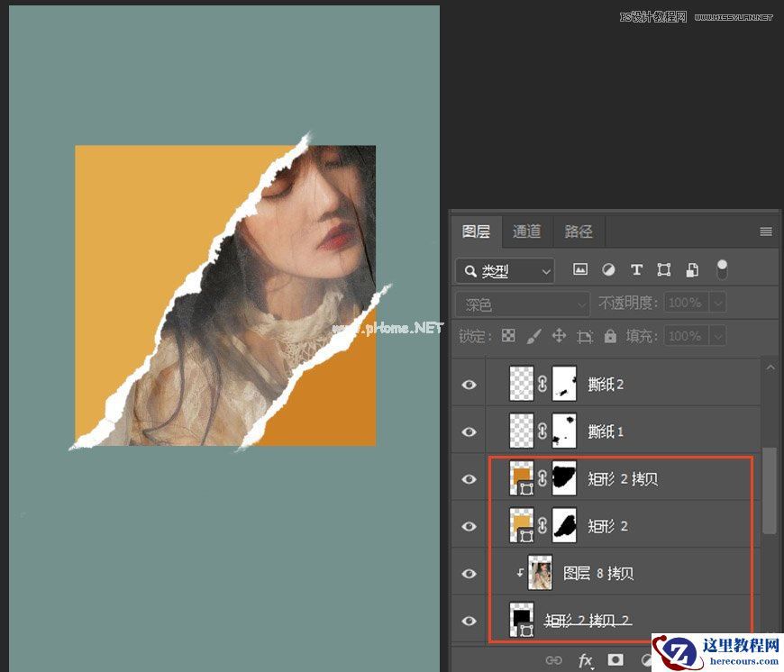The height and width of the screenshot is (672, 784).
Task: Click the filter for shape layers icon
Action: [663, 268]
